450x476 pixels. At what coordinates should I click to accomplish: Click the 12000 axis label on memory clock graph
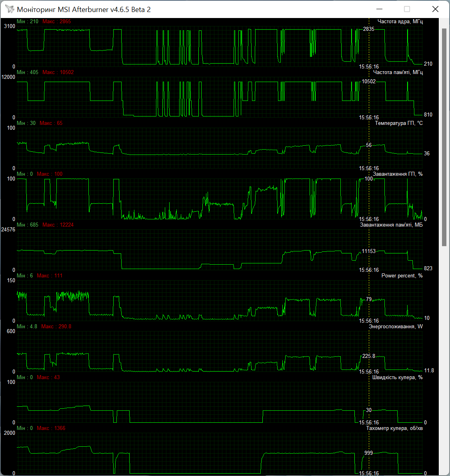point(8,77)
